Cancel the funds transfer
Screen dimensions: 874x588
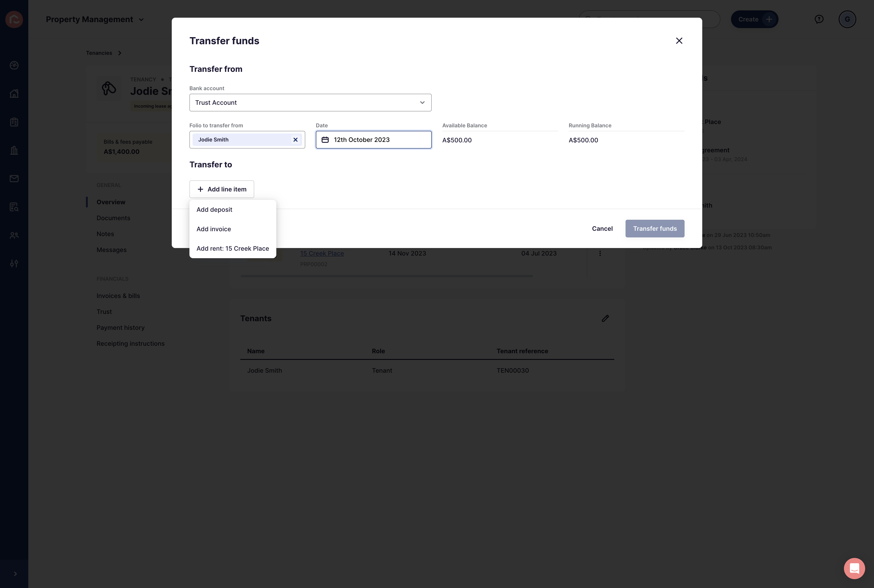(x=602, y=228)
